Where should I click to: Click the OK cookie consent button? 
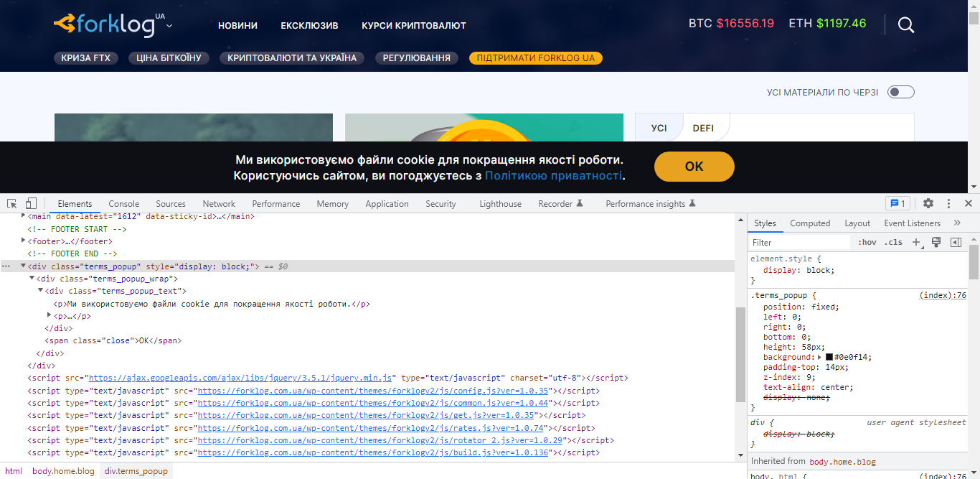(694, 167)
